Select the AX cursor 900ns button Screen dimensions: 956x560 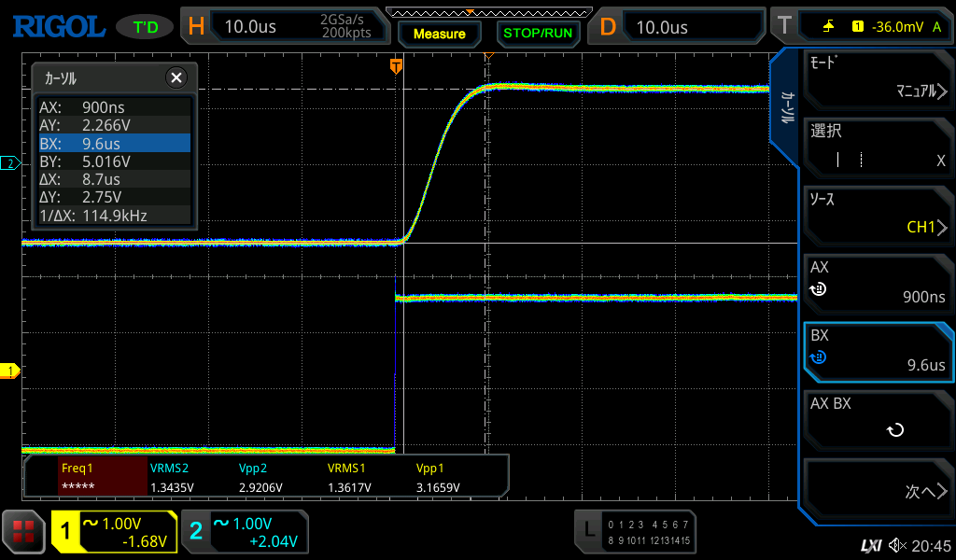click(877, 282)
